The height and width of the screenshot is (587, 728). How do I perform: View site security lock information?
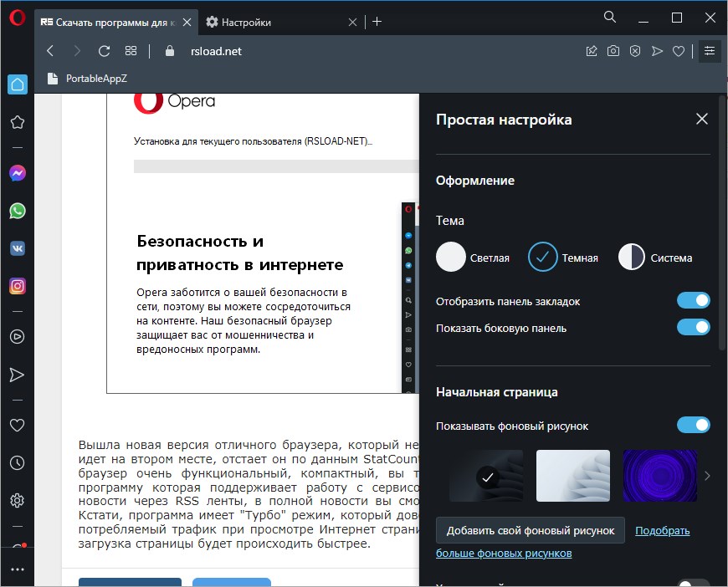170,51
